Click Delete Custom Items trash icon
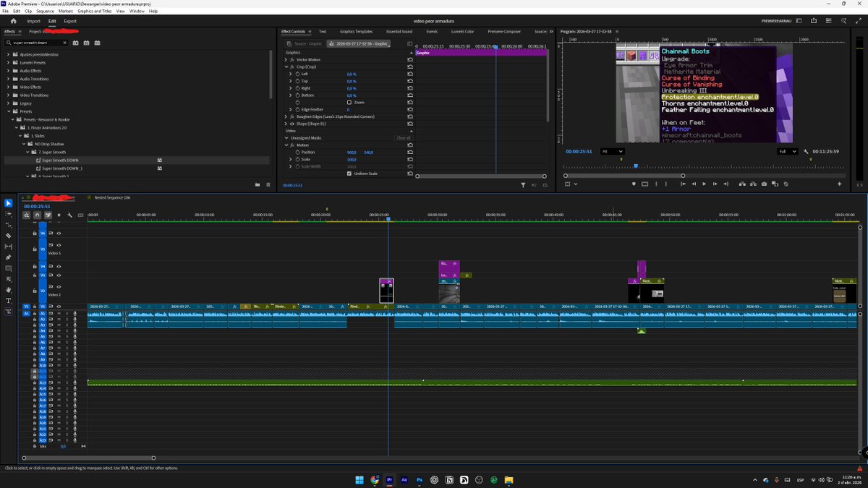The height and width of the screenshot is (488, 868). (x=268, y=185)
